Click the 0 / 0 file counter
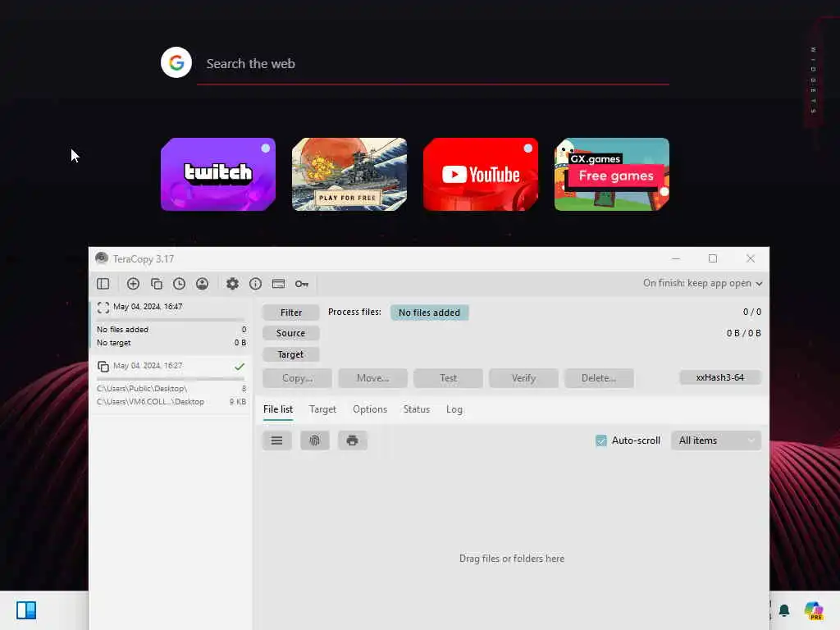The image size is (840, 630). click(752, 312)
